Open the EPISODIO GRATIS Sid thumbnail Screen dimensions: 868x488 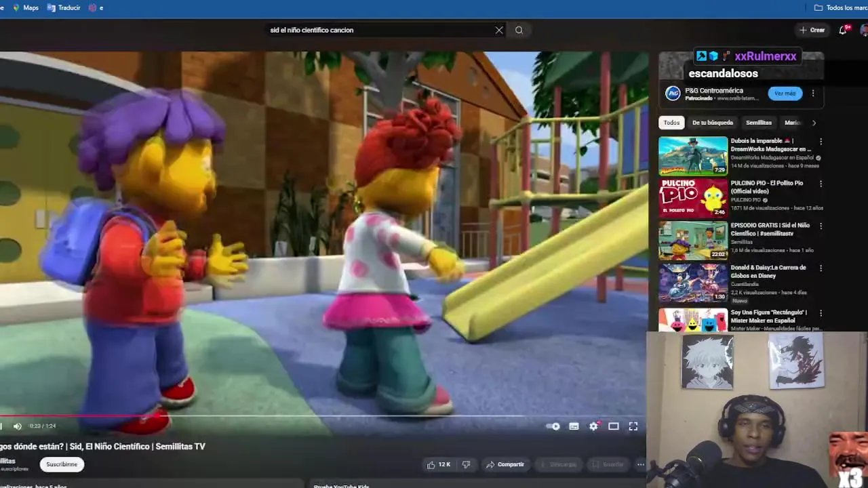[x=693, y=240]
